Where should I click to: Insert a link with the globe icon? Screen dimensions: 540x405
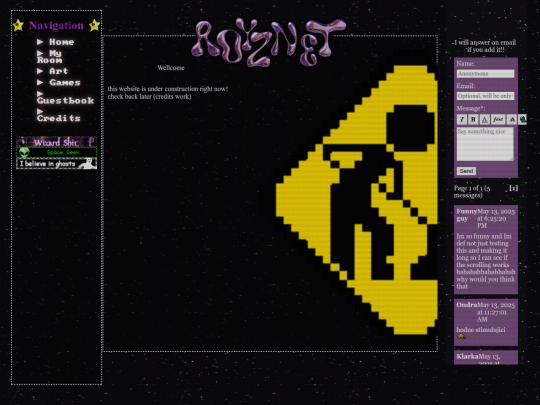[x=522, y=119]
